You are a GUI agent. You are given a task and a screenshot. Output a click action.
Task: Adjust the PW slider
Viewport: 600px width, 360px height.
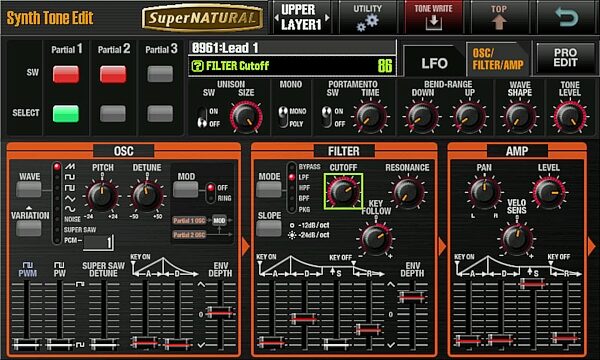[60, 344]
